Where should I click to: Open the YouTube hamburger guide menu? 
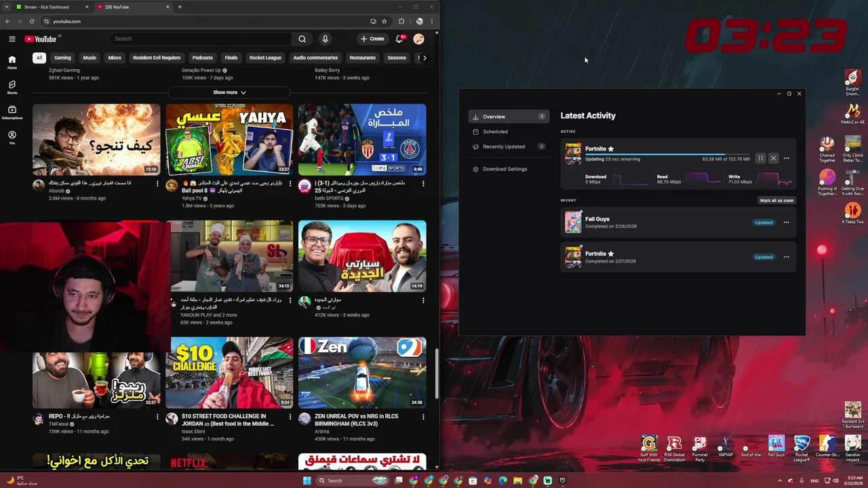click(12, 39)
